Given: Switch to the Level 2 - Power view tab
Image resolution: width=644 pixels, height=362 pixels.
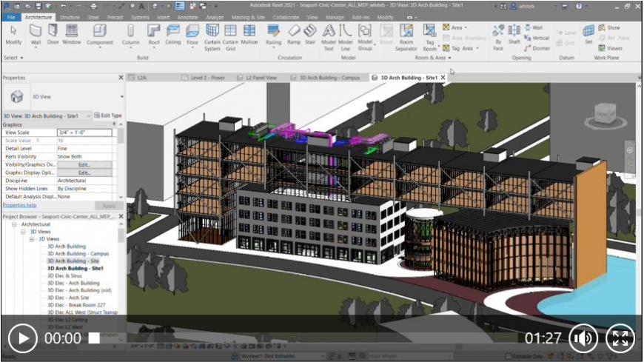Looking at the screenshot, I should (x=208, y=78).
